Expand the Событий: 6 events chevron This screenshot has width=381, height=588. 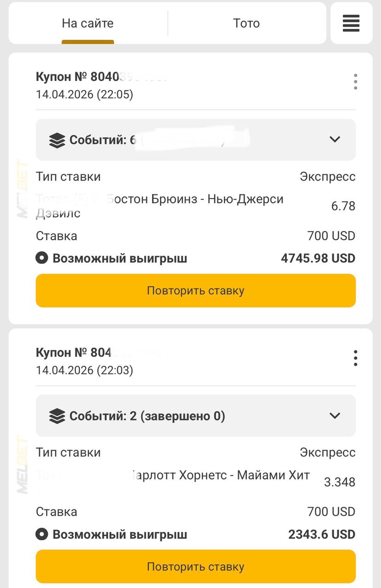tap(335, 139)
